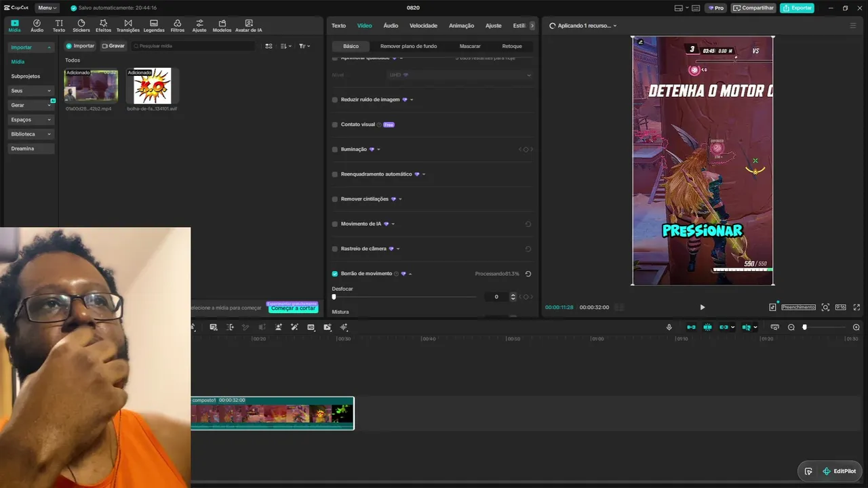Reset the Borrão de movimento setting
The image size is (868, 488).
[x=528, y=274]
